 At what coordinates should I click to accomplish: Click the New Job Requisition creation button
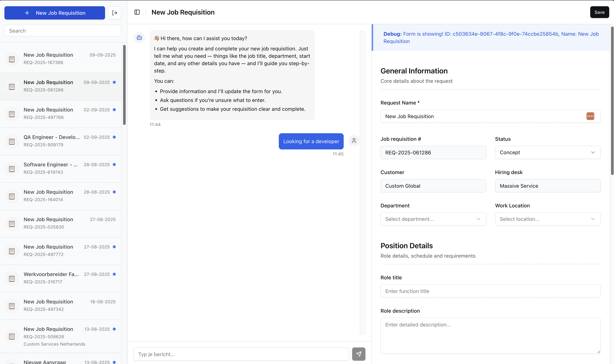tap(55, 13)
